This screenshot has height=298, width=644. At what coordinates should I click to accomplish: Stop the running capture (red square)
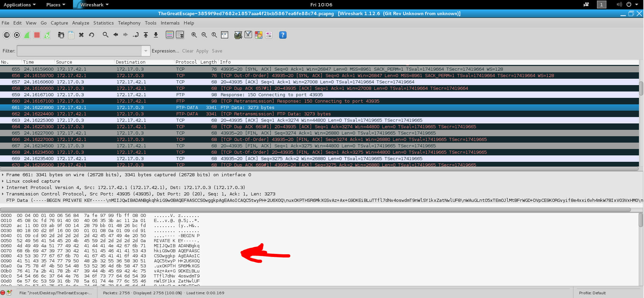[37, 35]
